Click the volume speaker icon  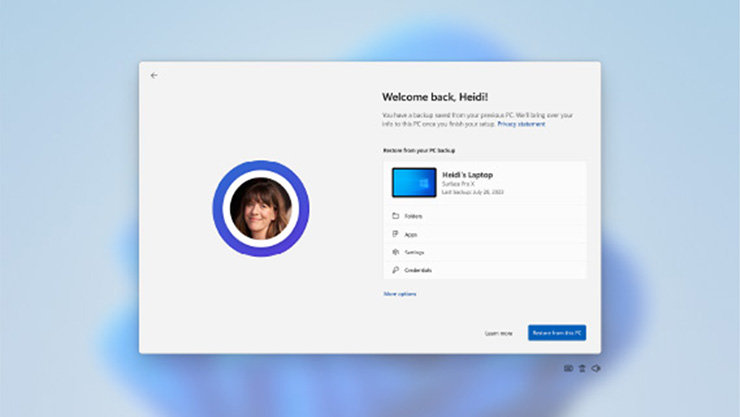596,368
